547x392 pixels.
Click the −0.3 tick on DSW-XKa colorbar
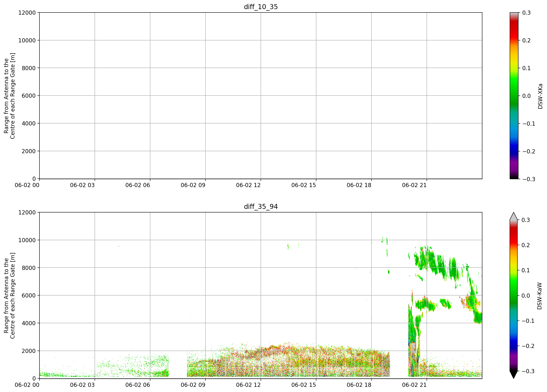[529, 179]
